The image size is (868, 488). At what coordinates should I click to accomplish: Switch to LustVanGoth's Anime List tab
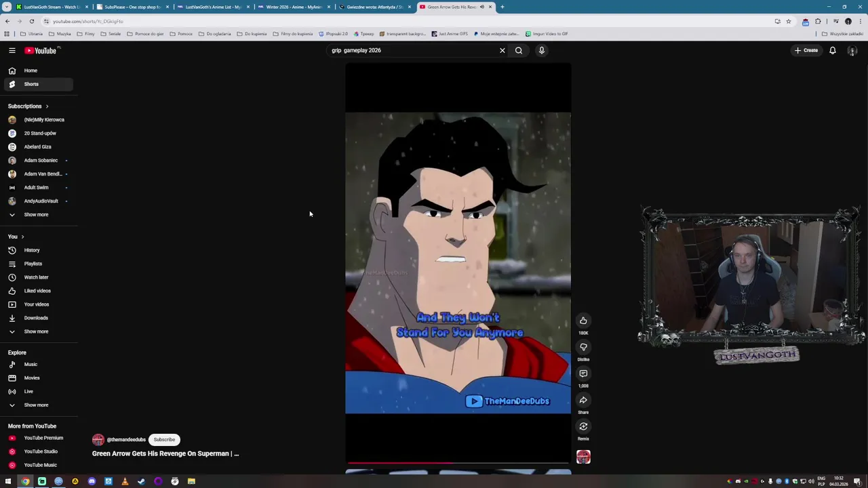212,7
